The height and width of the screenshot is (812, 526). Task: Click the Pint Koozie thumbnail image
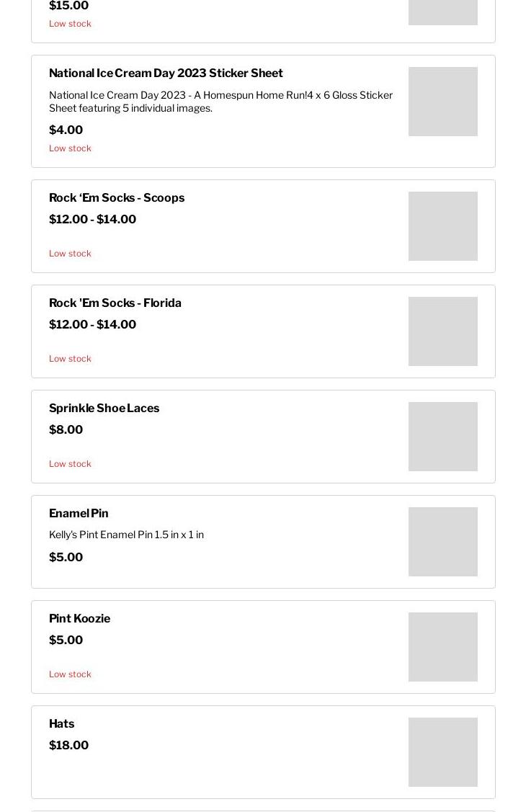442,647
